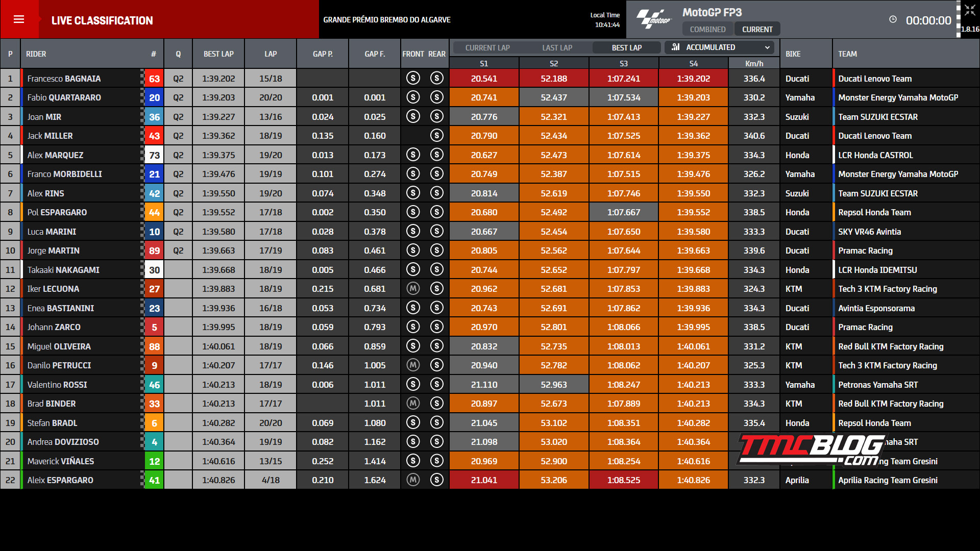This screenshot has width=980, height=551.
Task: Click the MotoGP logo
Action: point(654,19)
